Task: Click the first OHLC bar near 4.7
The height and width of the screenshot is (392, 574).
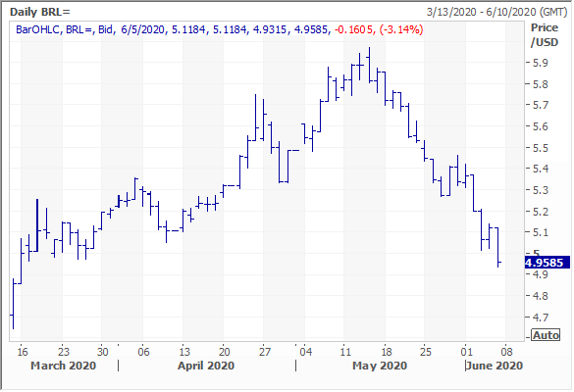Action: point(13,304)
